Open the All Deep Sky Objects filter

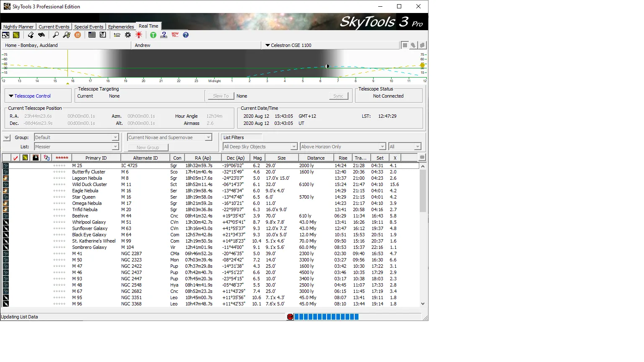pyautogui.click(x=260, y=147)
